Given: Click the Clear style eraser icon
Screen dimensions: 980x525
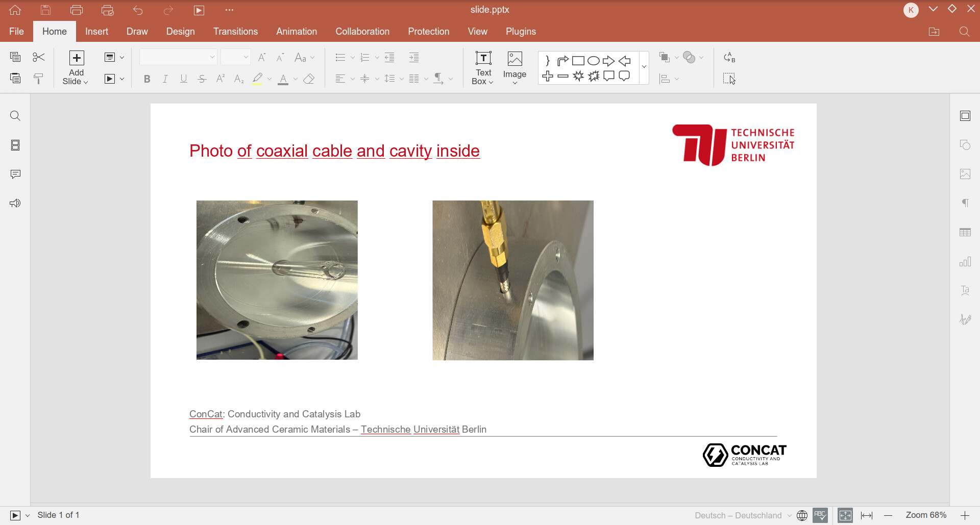Looking at the screenshot, I should click(309, 79).
